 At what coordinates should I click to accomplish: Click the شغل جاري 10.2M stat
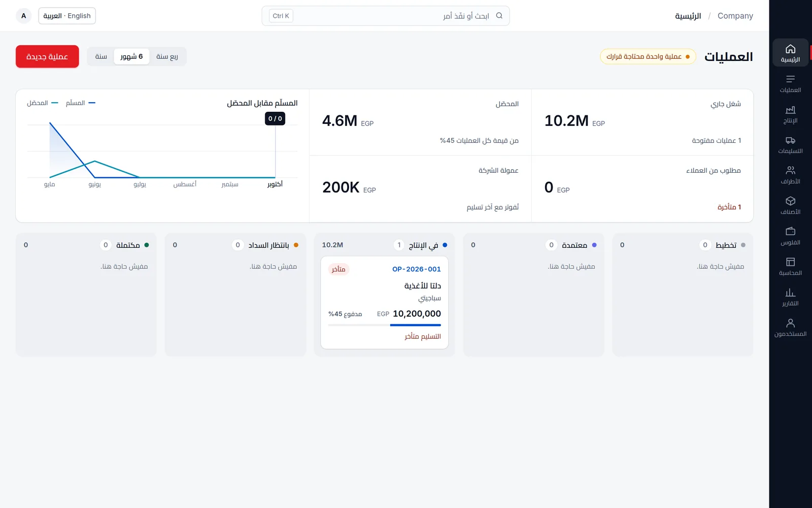[642, 122]
